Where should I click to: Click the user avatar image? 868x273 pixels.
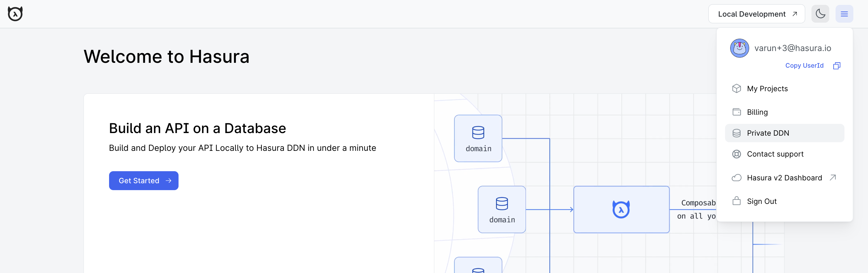coord(739,48)
